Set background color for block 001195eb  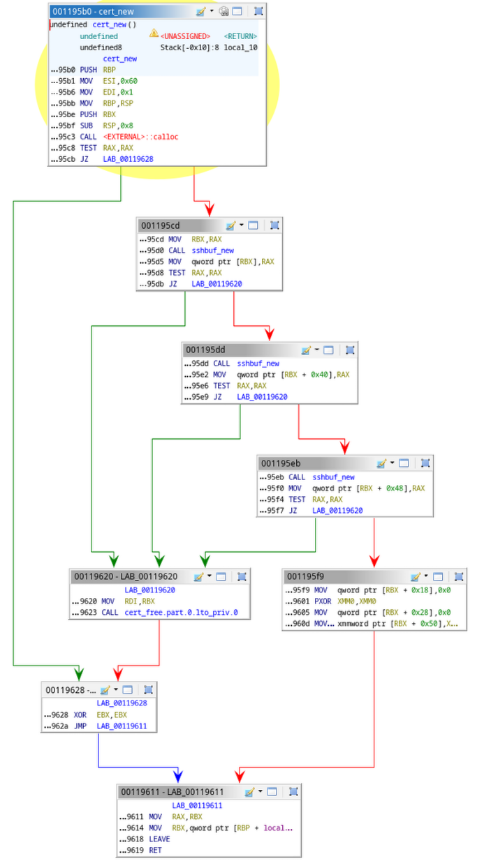pos(381,463)
